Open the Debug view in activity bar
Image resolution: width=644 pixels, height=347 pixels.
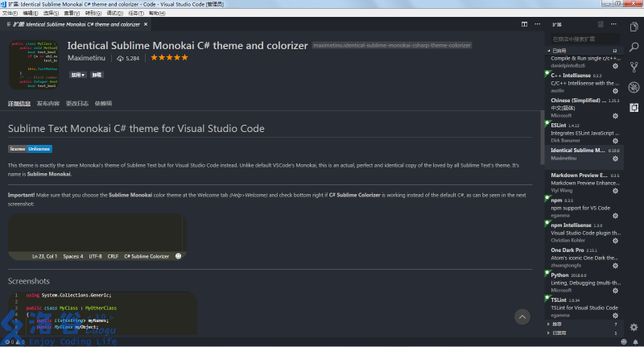[634, 87]
